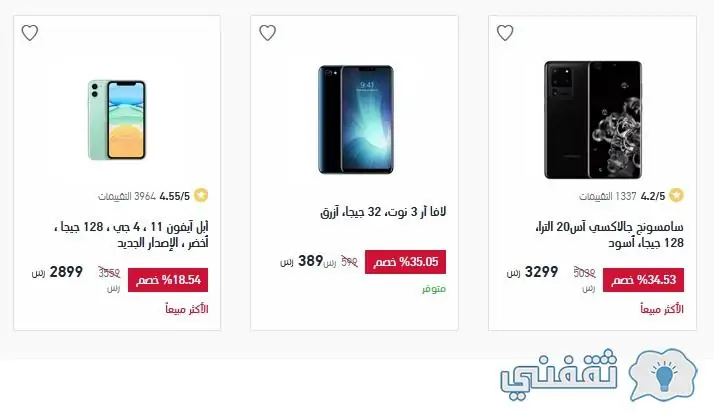This screenshot has height=416, width=714.
Task: Click the best seller label under iPhone 11
Action: 187,309
